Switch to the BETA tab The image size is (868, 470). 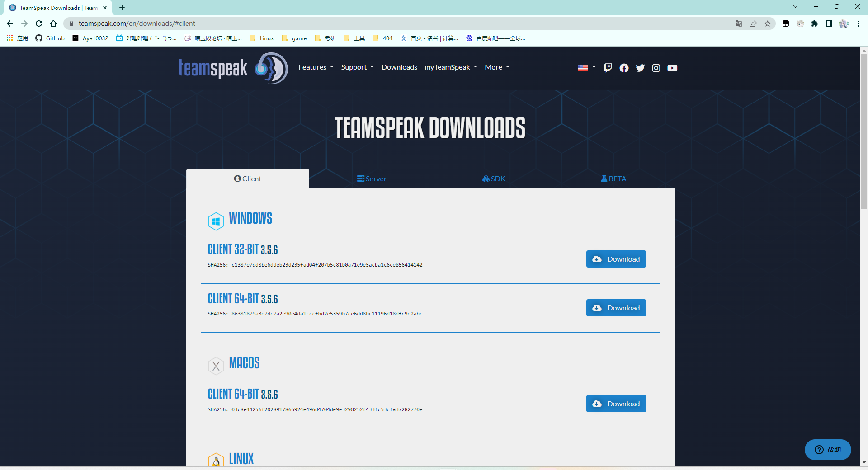613,179
